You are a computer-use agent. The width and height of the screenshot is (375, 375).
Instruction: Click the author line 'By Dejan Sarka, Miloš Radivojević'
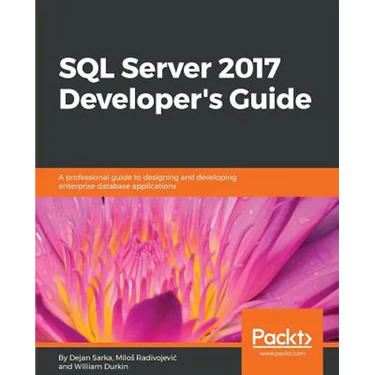(118, 358)
